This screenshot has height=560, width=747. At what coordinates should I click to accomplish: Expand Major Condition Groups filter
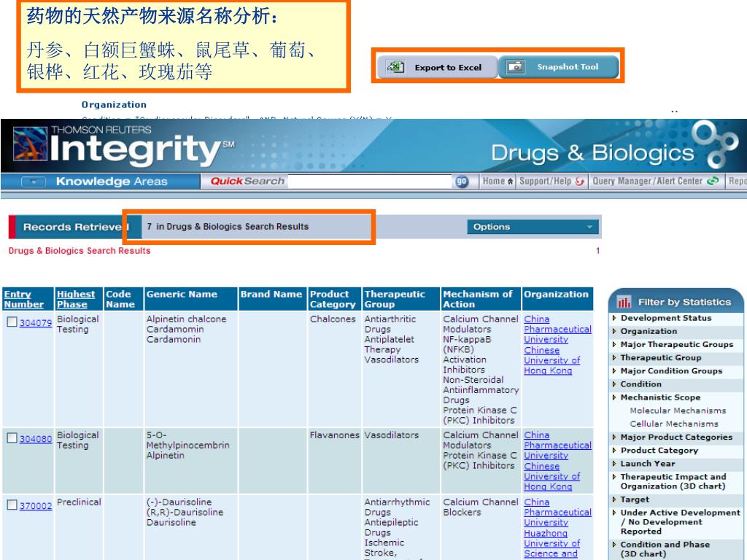pos(614,371)
